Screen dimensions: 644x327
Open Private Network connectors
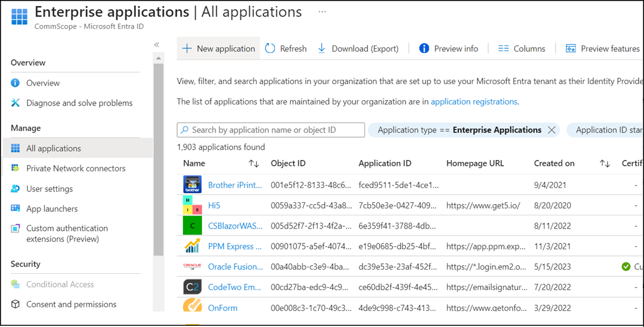[x=75, y=168]
